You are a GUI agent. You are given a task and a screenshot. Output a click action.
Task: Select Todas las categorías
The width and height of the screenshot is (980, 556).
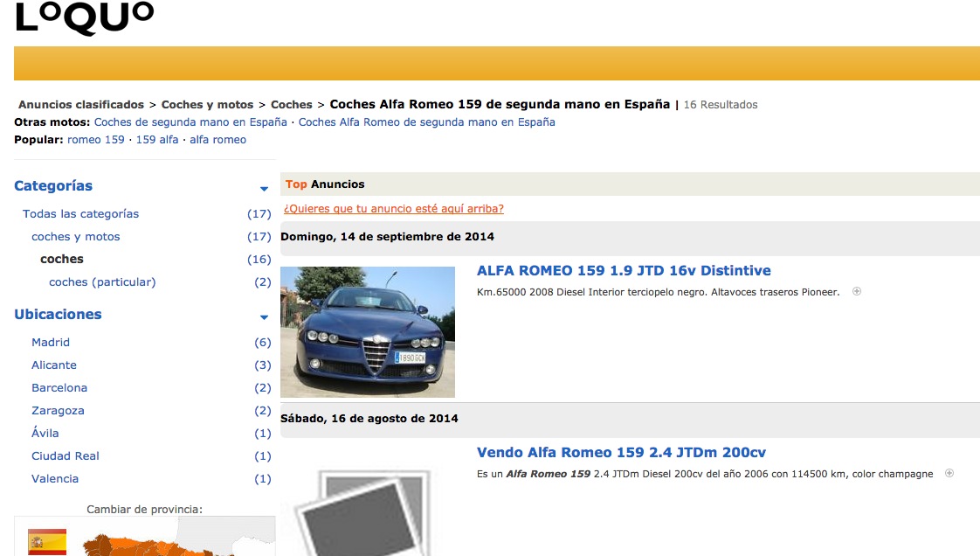coord(80,214)
